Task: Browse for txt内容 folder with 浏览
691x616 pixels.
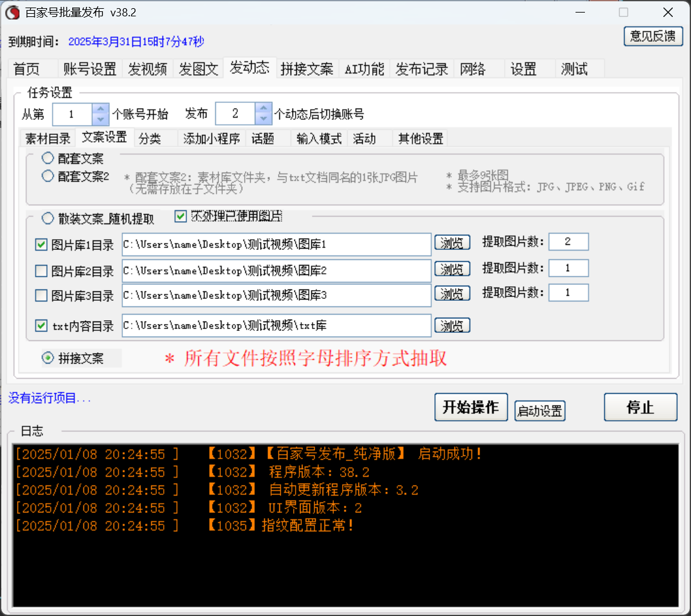Action: click(452, 325)
